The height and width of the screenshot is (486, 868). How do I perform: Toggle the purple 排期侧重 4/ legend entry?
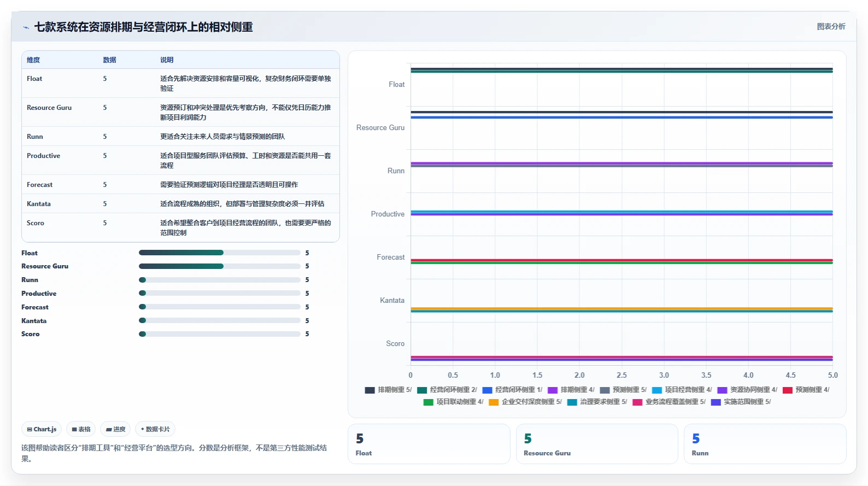[x=571, y=390]
